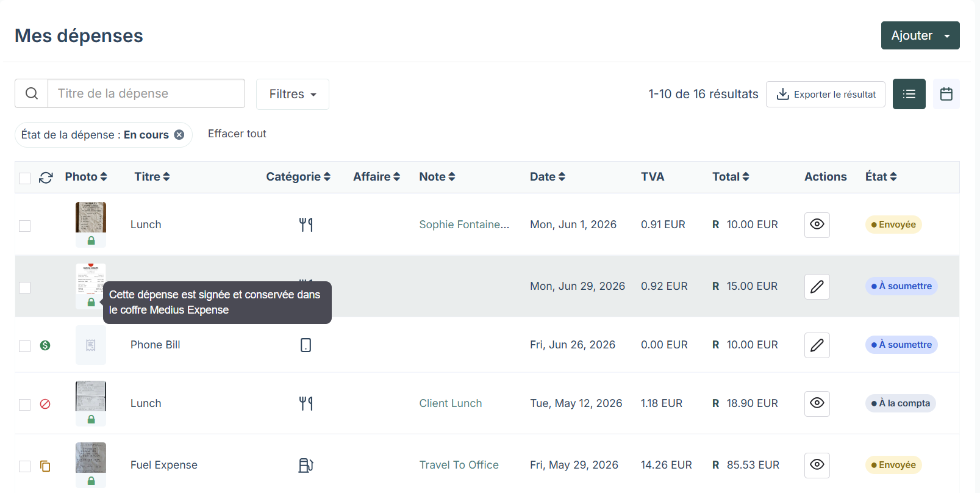View the Fuel Expense details

click(x=817, y=465)
